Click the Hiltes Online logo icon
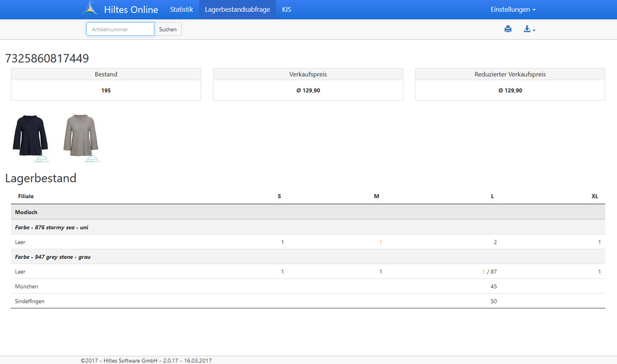Image resolution: width=617 pixels, height=364 pixels. pos(89,9)
